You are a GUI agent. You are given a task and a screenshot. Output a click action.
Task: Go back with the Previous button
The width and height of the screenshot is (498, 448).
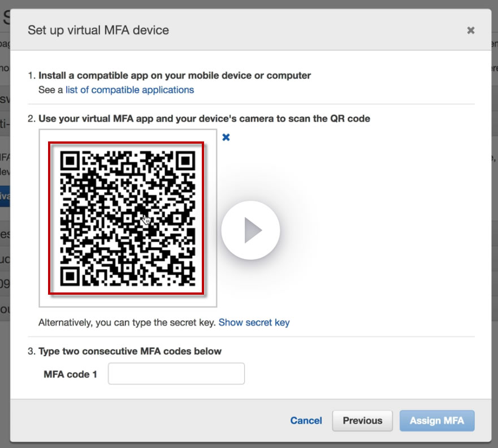(x=362, y=420)
